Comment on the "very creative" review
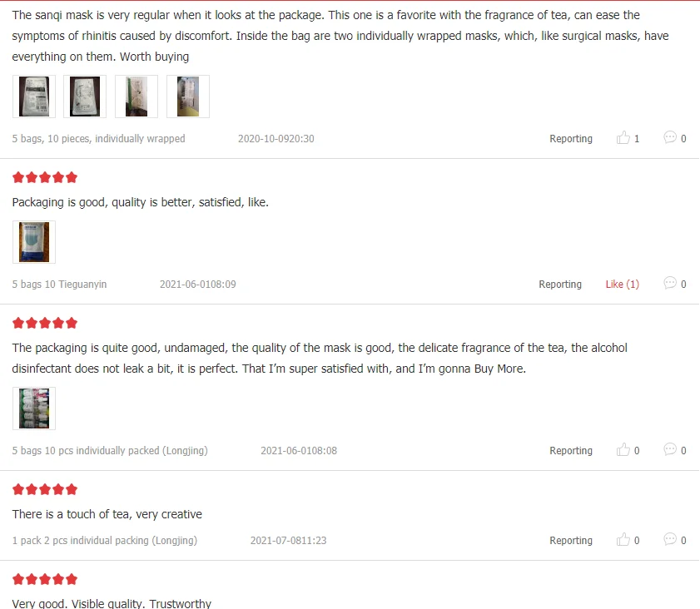Screen dimensions: 700x609 [670, 540]
